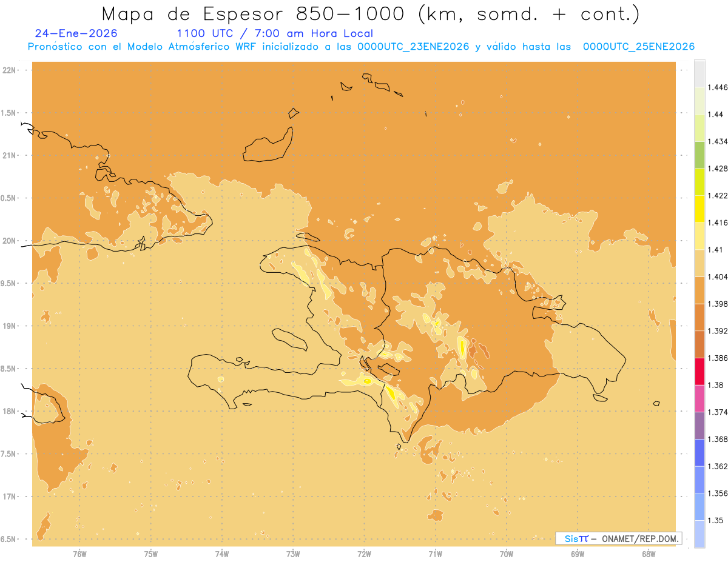Click the time label '1100 UTC / 7:00 am Hora Local'
Viewport: 728px width, 562px height.
(274, 33)
